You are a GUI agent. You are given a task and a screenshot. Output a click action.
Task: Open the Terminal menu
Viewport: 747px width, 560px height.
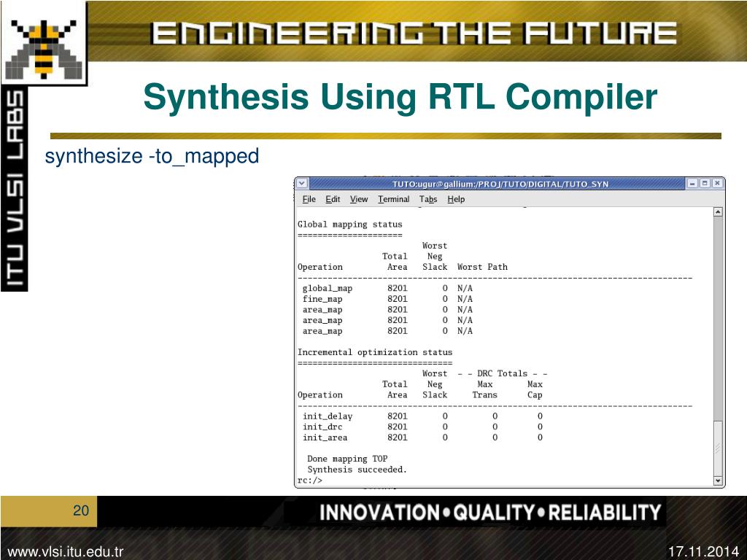(x=393, y=199)
